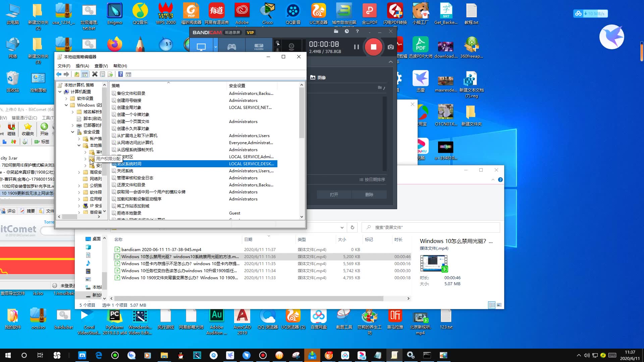
Task: Click video preview thumbnail in details pane
Action: point(434,263)
